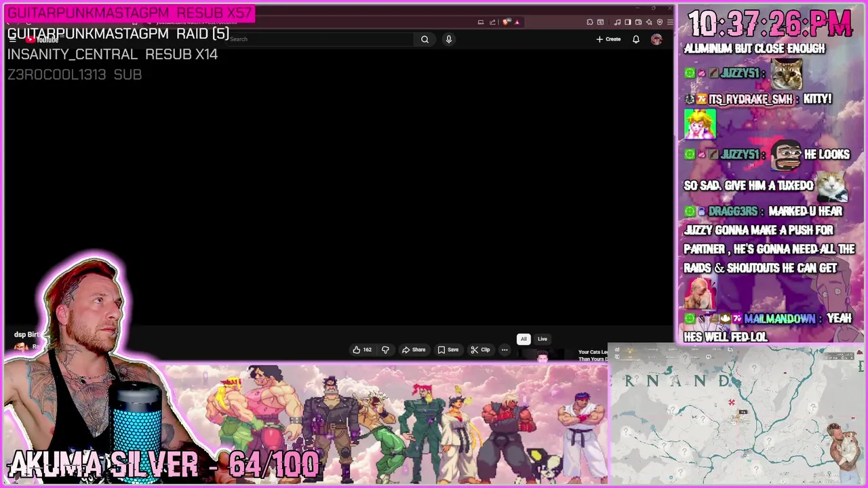868x488 pixels.
Task: Click the dsp video title text
Action: [28, 334]
